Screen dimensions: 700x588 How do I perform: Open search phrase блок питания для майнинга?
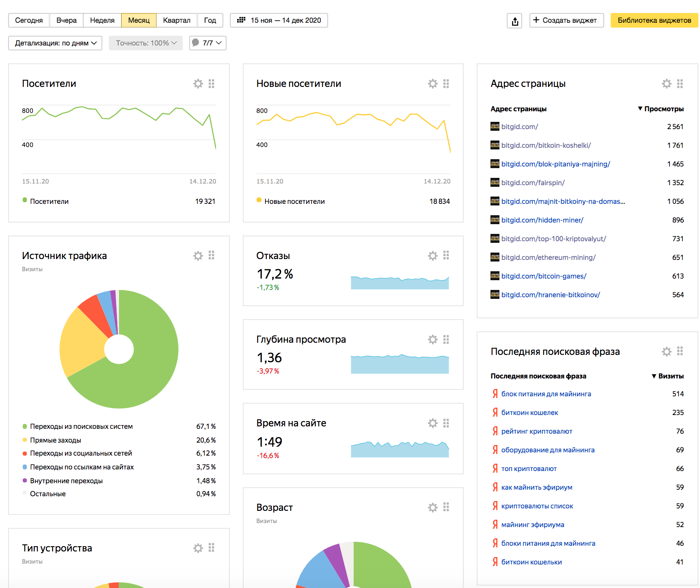click(546, 394)
